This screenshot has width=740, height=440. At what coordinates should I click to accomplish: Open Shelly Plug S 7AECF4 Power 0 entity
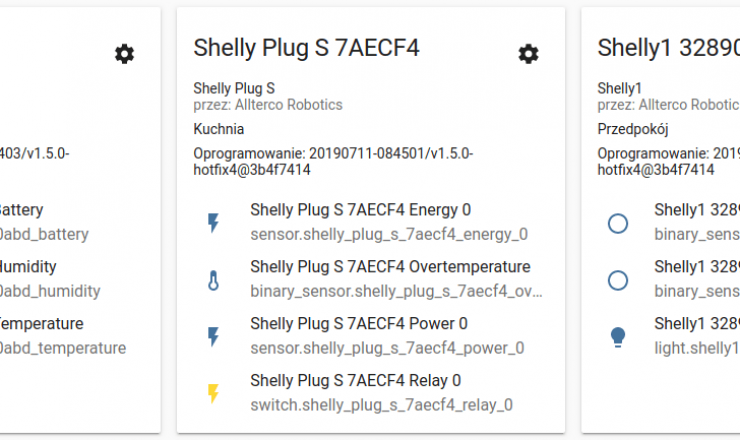371,336
